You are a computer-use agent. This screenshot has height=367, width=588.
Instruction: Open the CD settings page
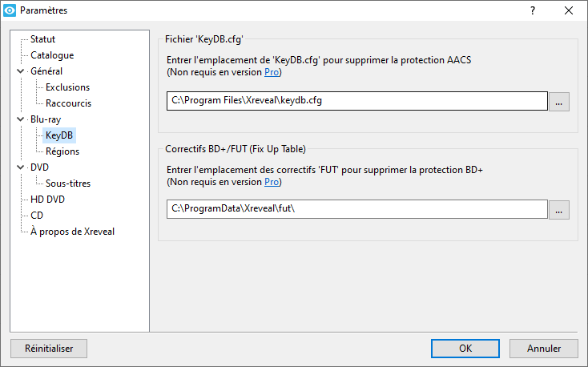tap(37, 216)
